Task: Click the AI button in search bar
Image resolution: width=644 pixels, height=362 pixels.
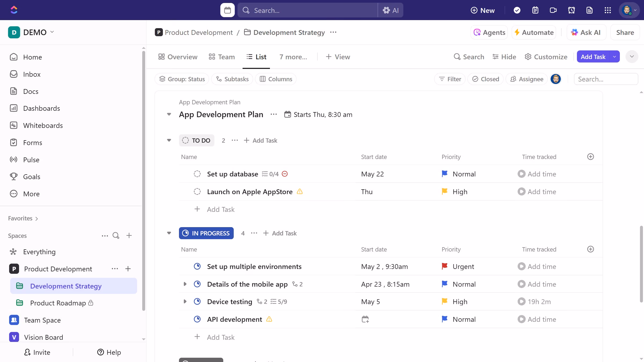Action: (x=390, y=10)
